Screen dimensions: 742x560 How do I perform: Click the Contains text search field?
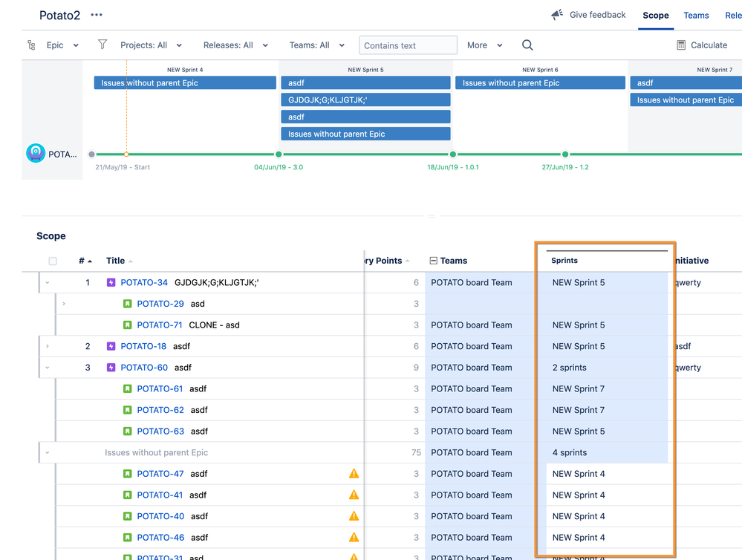coord(408,45)
